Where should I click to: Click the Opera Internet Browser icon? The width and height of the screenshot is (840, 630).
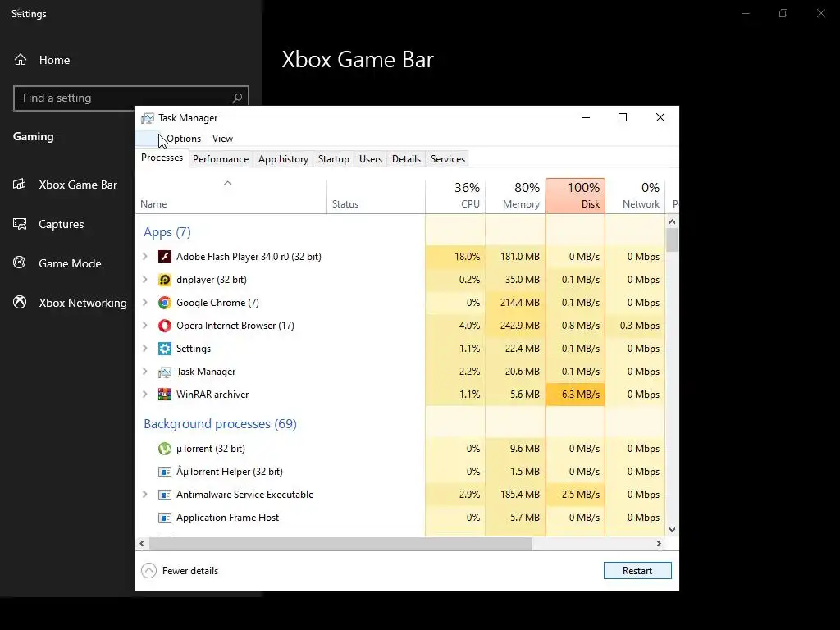click(x=164, y=326)
